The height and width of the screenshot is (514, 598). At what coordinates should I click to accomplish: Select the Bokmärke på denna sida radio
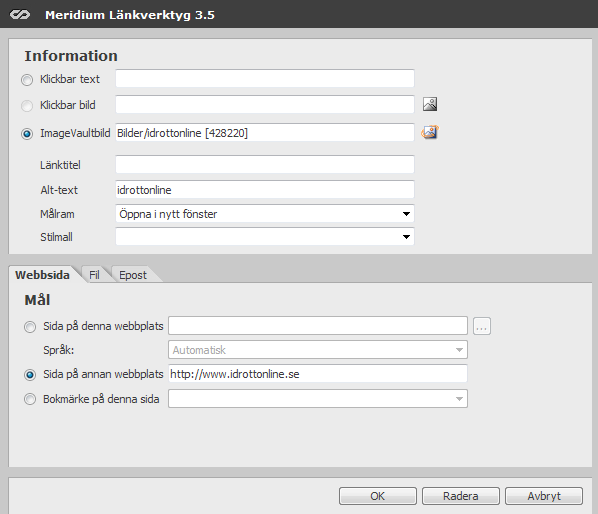coord(30,399)
